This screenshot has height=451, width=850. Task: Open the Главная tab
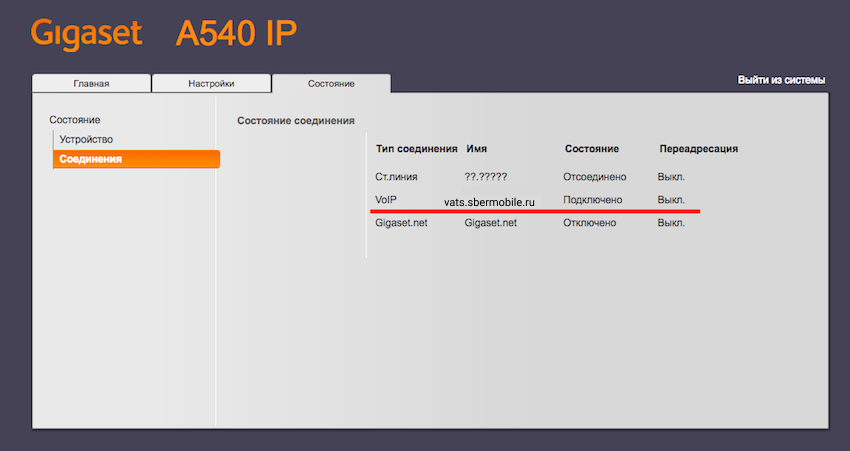[x=91, y=84]
